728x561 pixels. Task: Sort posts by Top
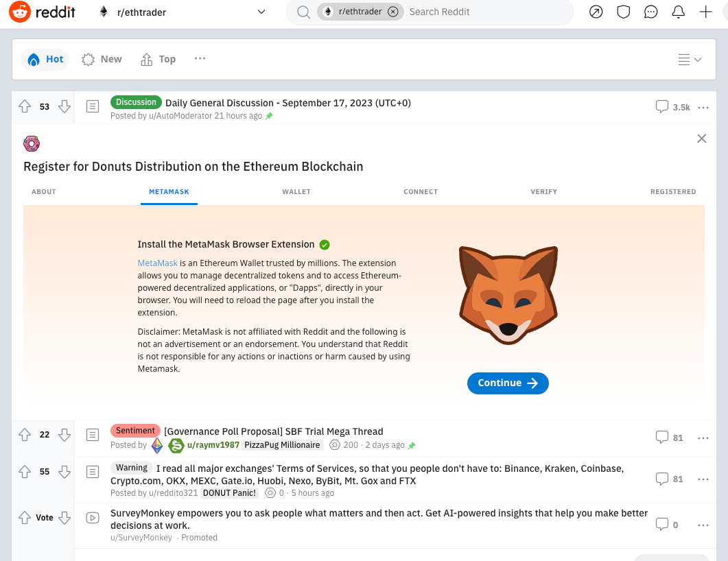click(158, 60)
